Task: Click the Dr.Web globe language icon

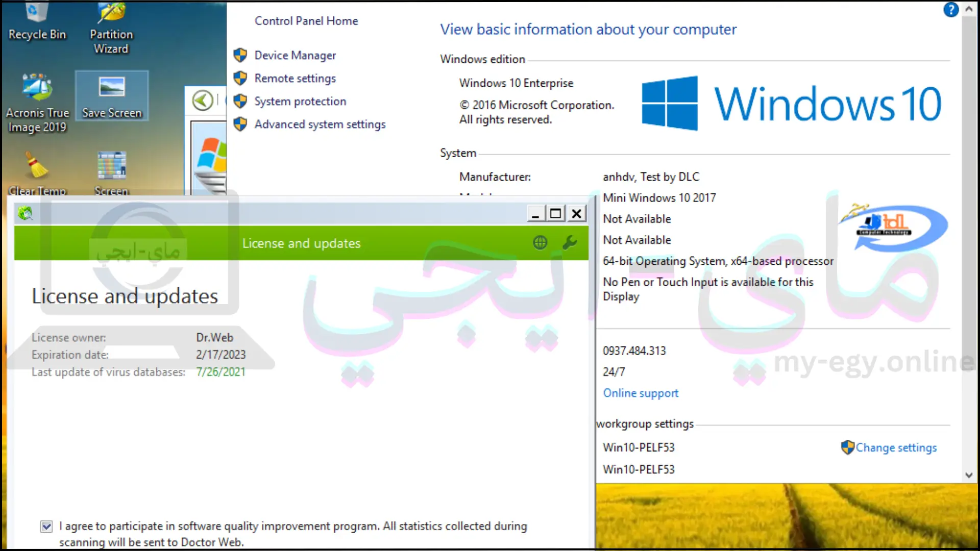Action: pyautogui.click(x=540, y=242)
